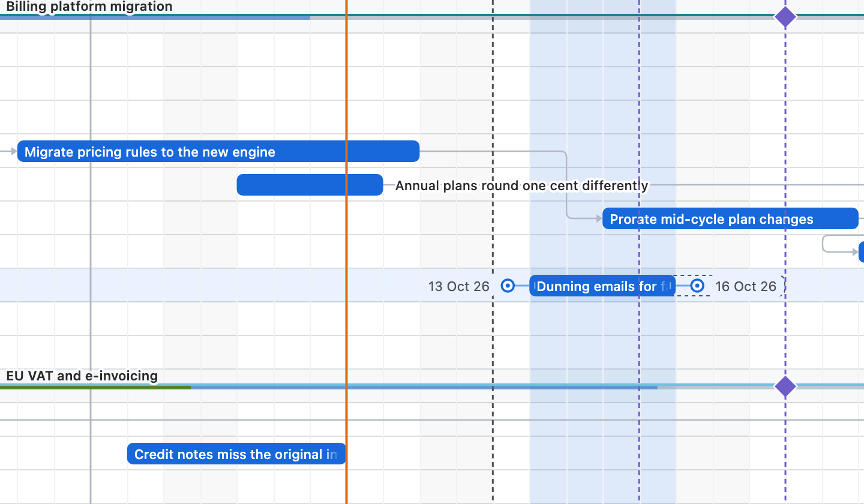This screenshot has width=864, height=504.
Task: Click the bar beside Annual plans round label
Action: tap(310, 185)
